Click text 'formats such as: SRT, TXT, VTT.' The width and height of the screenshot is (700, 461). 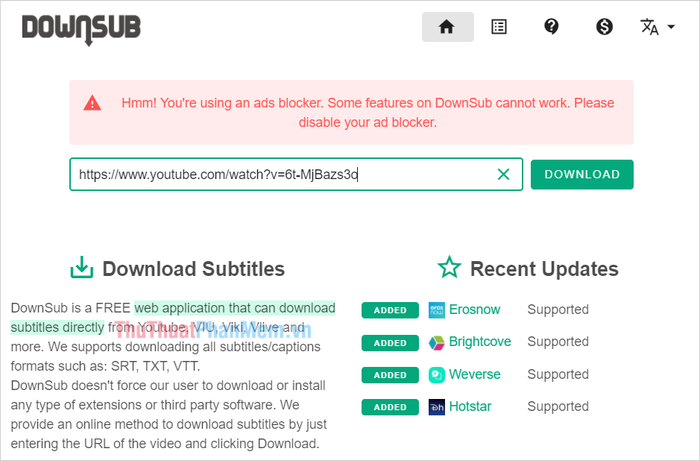pos(105,366)
